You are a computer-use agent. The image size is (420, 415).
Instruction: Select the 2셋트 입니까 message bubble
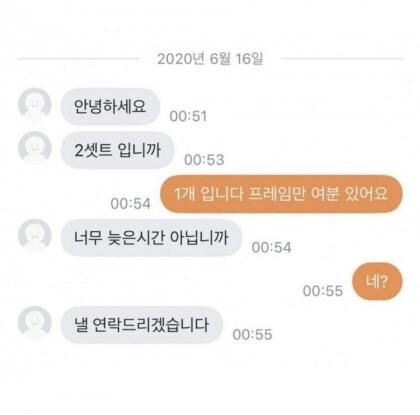[118, 150]
